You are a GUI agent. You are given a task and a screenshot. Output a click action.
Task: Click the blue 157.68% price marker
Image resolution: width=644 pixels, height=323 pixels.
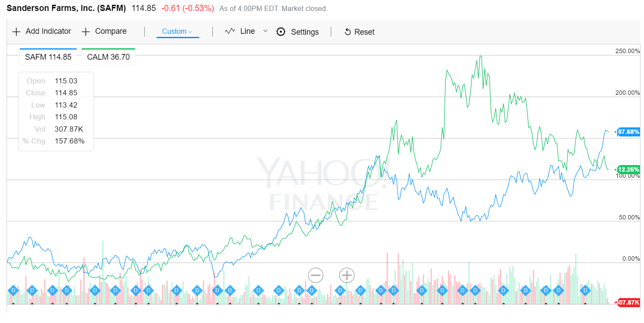[x=629, y=132]
